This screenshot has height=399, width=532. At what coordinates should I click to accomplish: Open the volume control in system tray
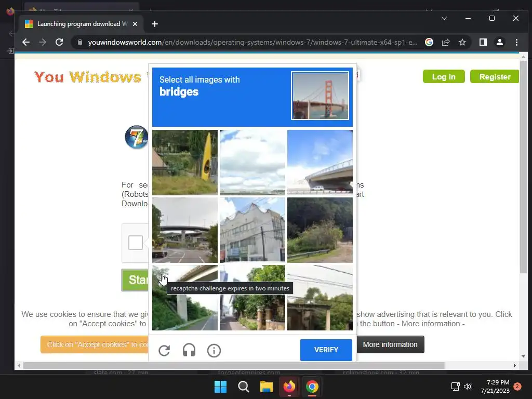[x=468, y=387]
